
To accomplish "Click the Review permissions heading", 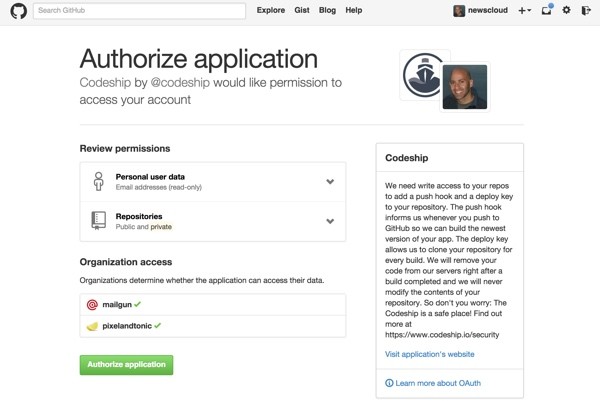I will (125, 148).
